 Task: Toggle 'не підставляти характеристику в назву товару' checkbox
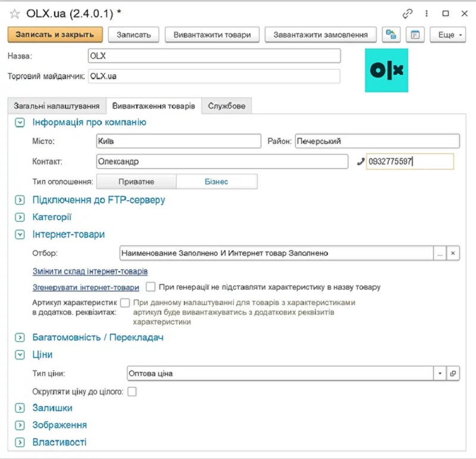point(151,287)
